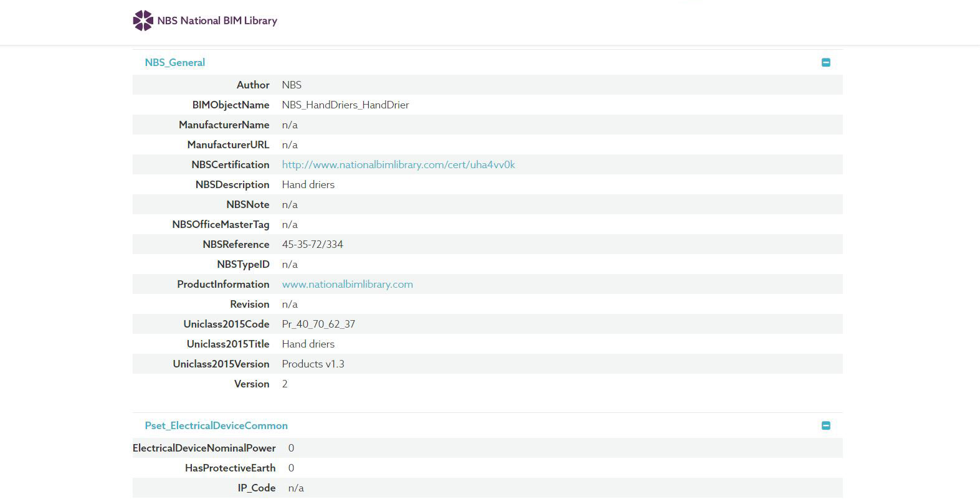Open NBS National BIM Library home text
The width and height of the screenshot is (980, 502).
pyautogui.click(x=217, y=21)
